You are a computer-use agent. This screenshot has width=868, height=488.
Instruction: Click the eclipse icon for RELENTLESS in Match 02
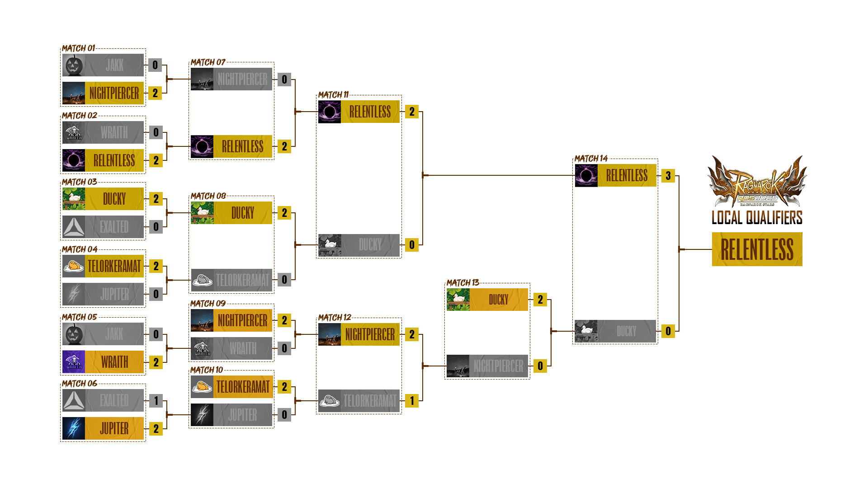point(73,161)
